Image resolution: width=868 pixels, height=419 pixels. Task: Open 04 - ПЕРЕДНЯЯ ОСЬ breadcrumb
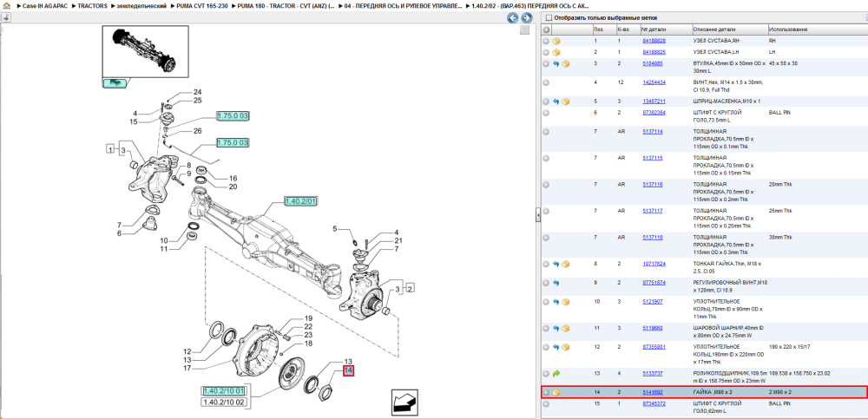click(x=404, y=5)
